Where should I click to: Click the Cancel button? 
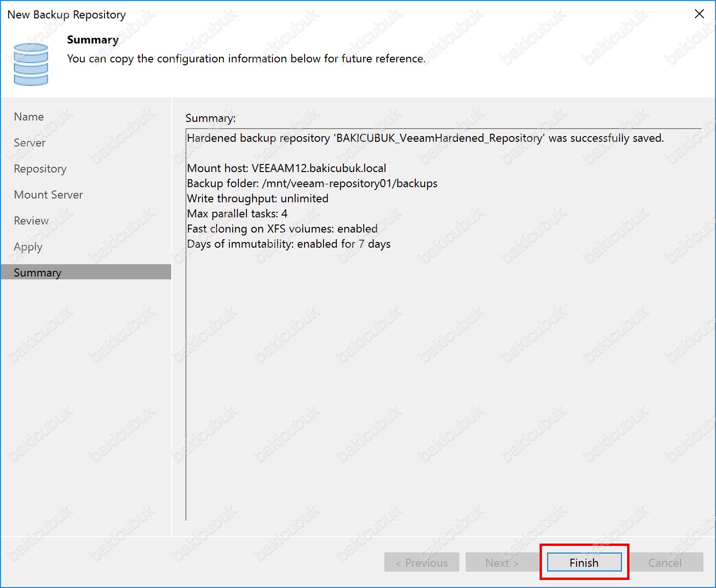[664, 562]
